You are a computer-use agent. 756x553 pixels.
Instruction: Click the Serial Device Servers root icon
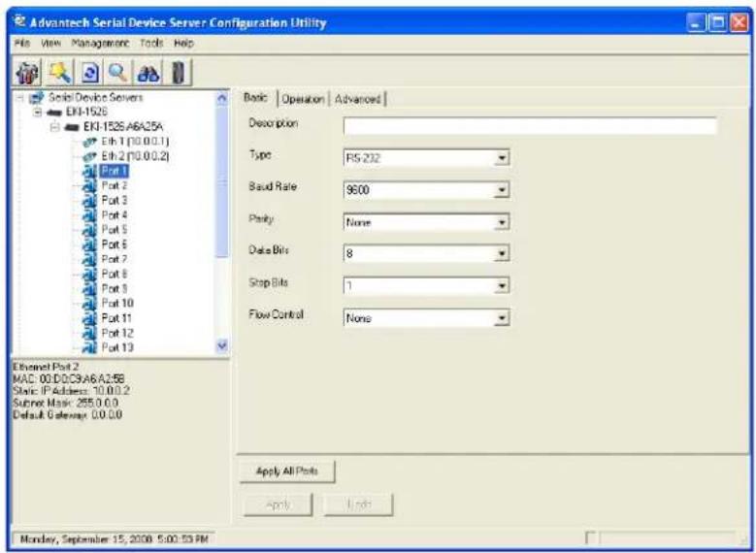pos(37,98)
